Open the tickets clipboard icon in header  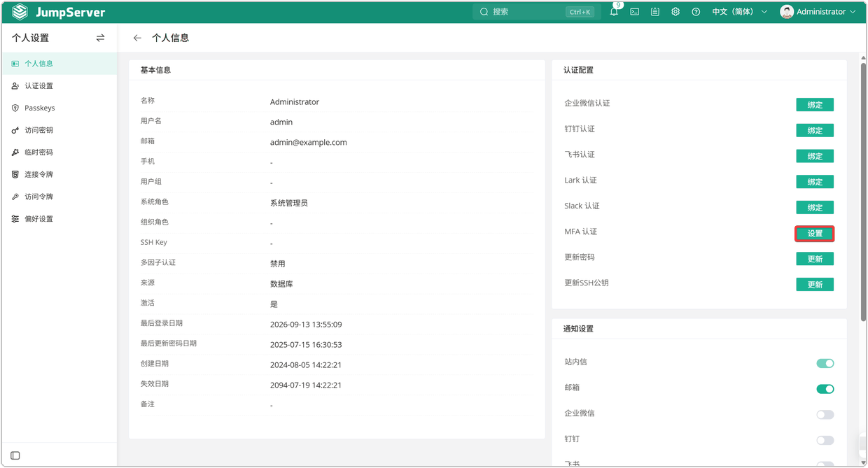(x=655, y=12)
